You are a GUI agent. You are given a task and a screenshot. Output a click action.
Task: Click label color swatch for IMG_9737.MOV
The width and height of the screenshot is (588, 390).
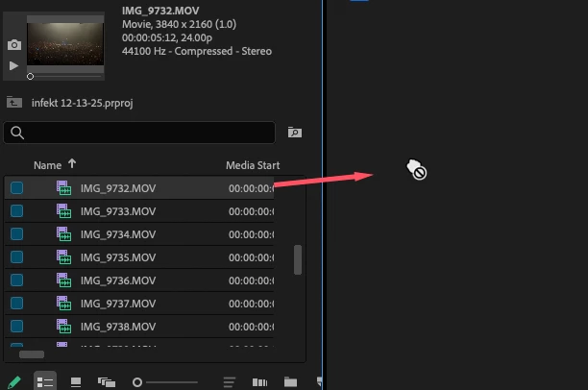tap(17, 304)
